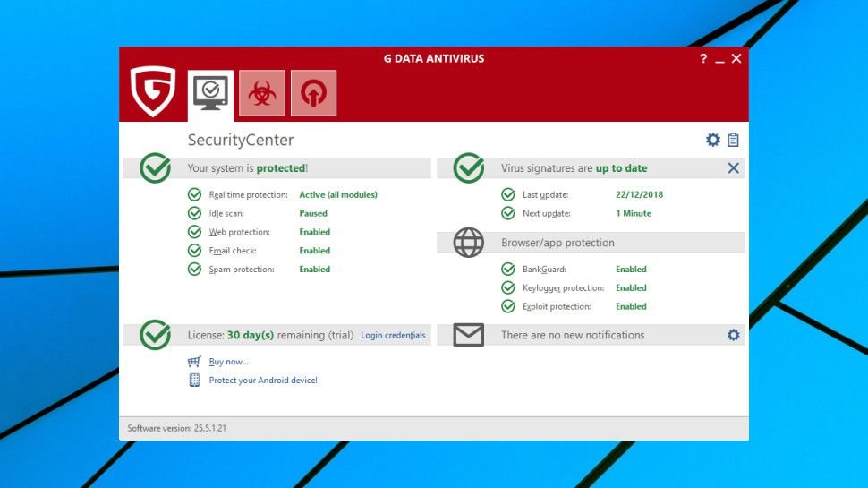Click Enabled value for Exploit protection
This screenshot has width=868, height=488.
[631, 306]
